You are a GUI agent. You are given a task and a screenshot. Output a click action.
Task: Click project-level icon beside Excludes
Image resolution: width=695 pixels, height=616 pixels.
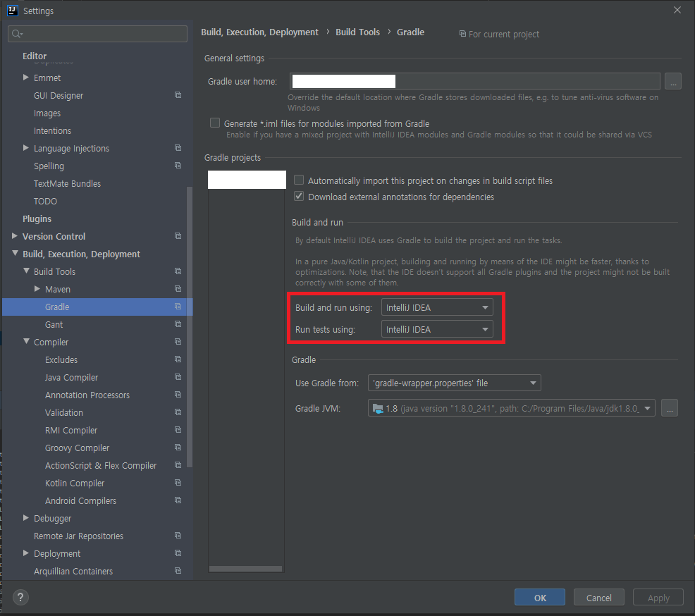tap(178, 359)
